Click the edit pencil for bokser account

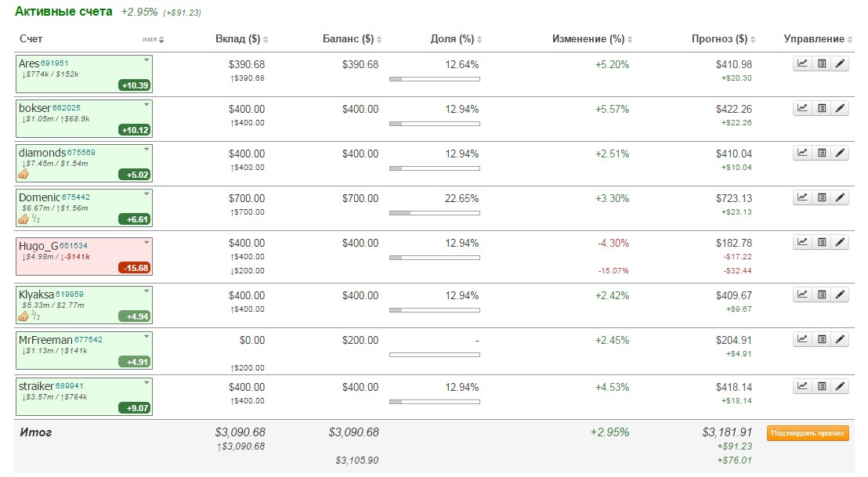pyautogui.click(x=841, y=109)
